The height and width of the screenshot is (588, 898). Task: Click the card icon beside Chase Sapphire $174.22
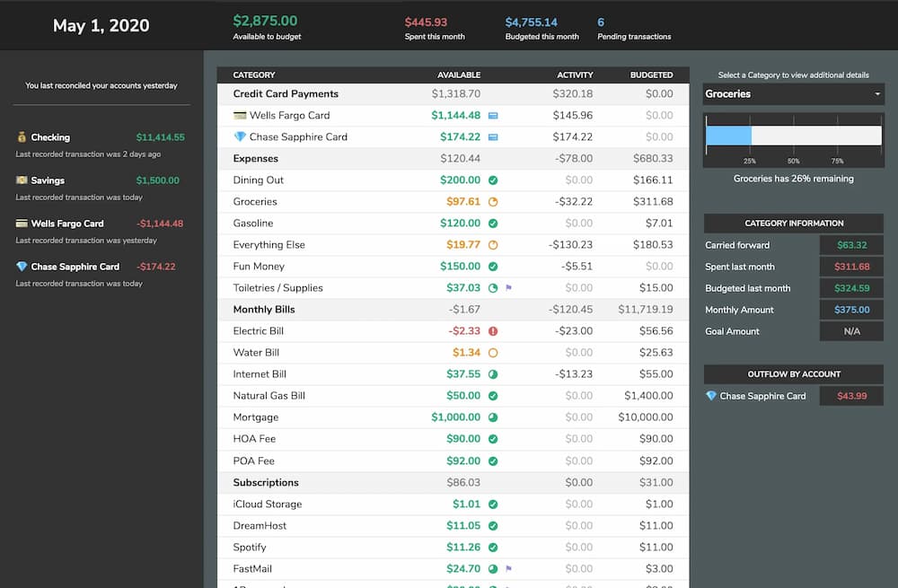pyautogui.click(x=492, y=137)
